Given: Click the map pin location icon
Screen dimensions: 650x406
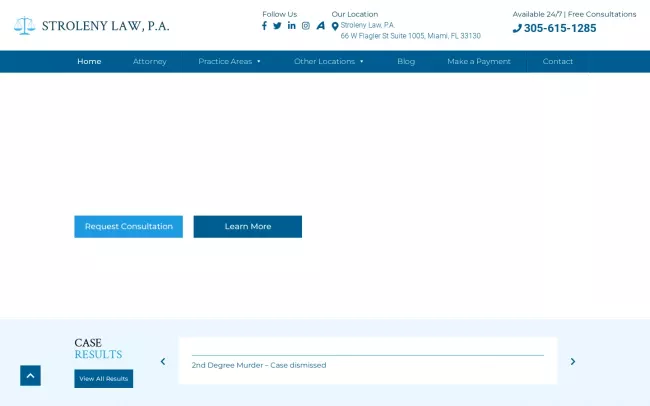Looking at the screenshot, I should (x=335, y=26).
